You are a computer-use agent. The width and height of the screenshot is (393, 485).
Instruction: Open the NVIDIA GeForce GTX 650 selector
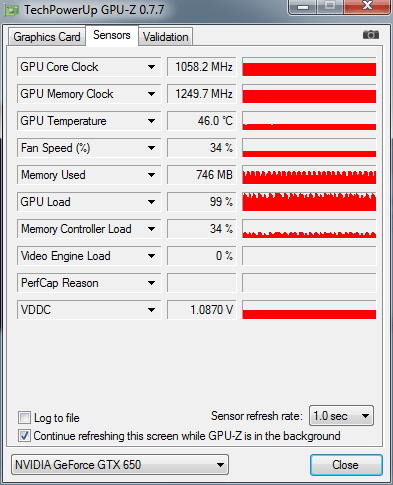(120, 464)
